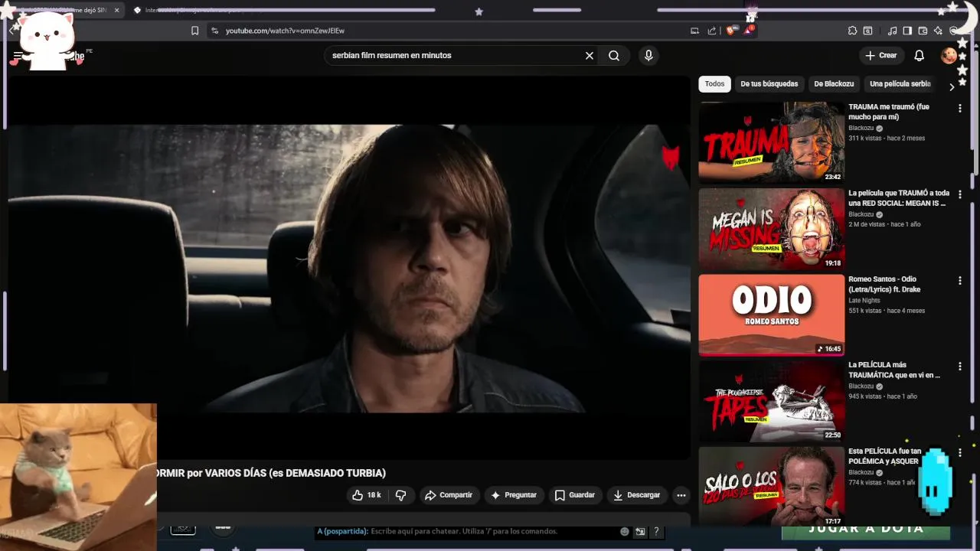The height and width of the screenshot is (551, 980).
Task: Click the JUGAR A DOTA button
Action: tap(866, 530)
